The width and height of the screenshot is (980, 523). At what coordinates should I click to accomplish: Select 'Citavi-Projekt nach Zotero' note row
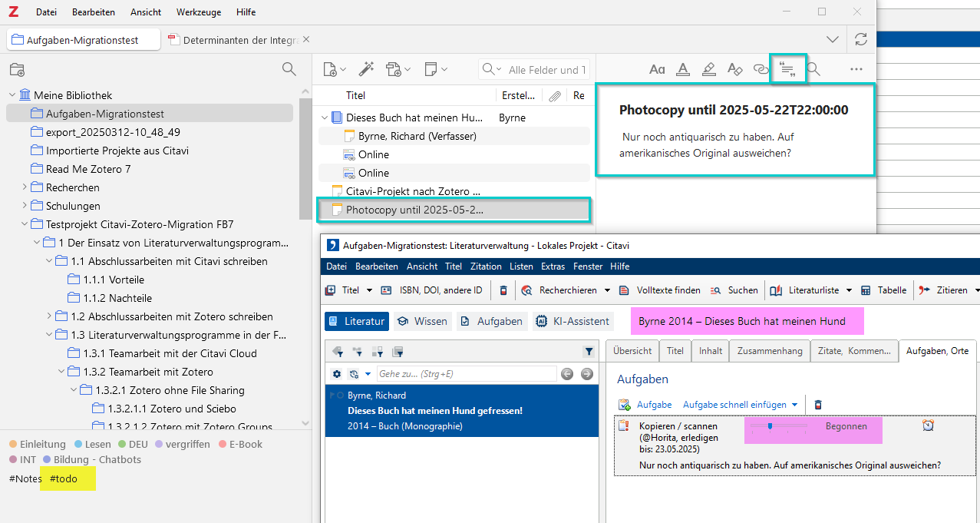454,191
